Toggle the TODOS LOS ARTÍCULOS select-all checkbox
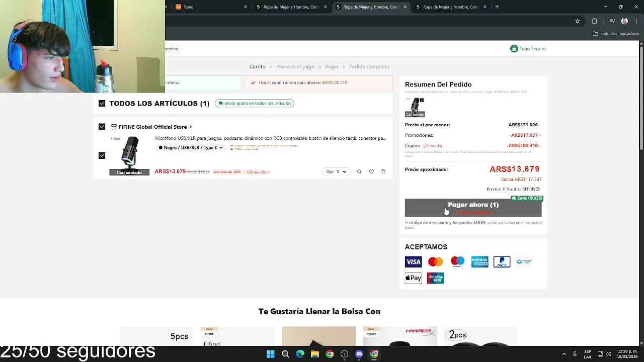 click(x=102, y=103)
